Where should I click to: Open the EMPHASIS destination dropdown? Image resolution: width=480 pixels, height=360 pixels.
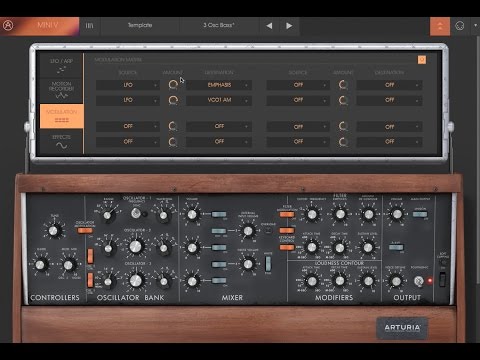219,85
